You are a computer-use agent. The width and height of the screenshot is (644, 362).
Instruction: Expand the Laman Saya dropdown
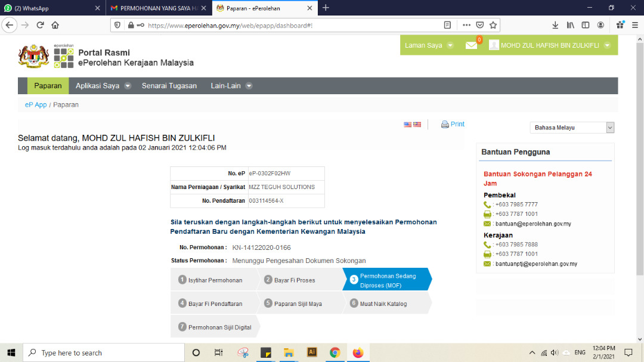pos(429,45)
